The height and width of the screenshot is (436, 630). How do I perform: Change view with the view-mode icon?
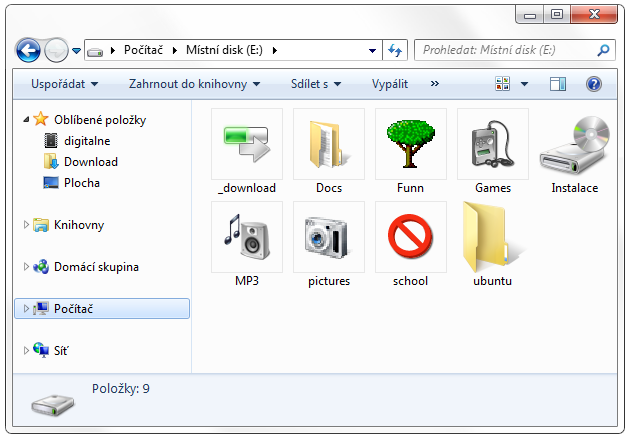[x=502, y=84]
